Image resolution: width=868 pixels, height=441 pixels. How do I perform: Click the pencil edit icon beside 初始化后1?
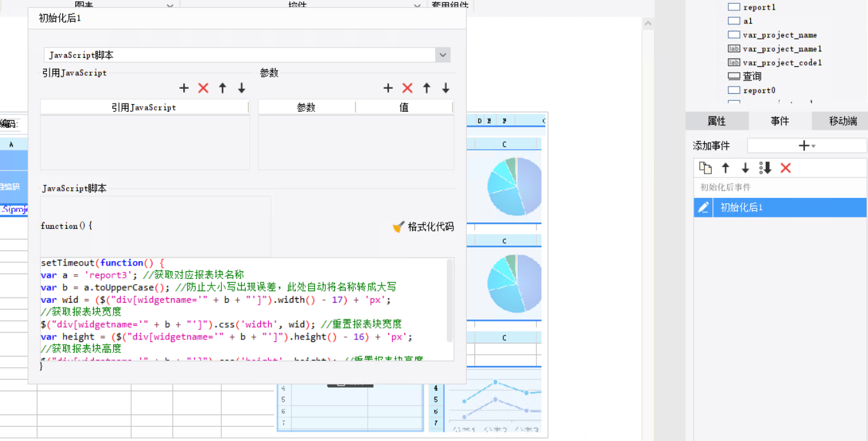703,207
